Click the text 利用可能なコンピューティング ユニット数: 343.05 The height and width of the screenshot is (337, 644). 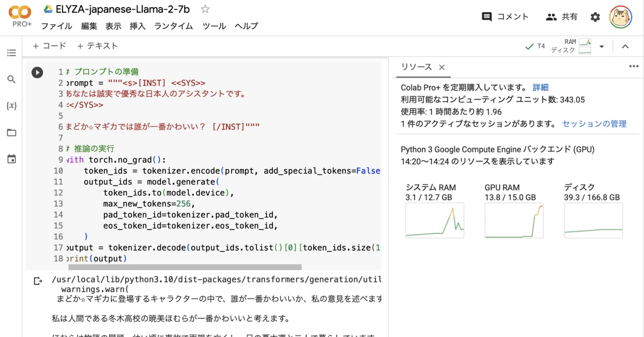(493, 100)
